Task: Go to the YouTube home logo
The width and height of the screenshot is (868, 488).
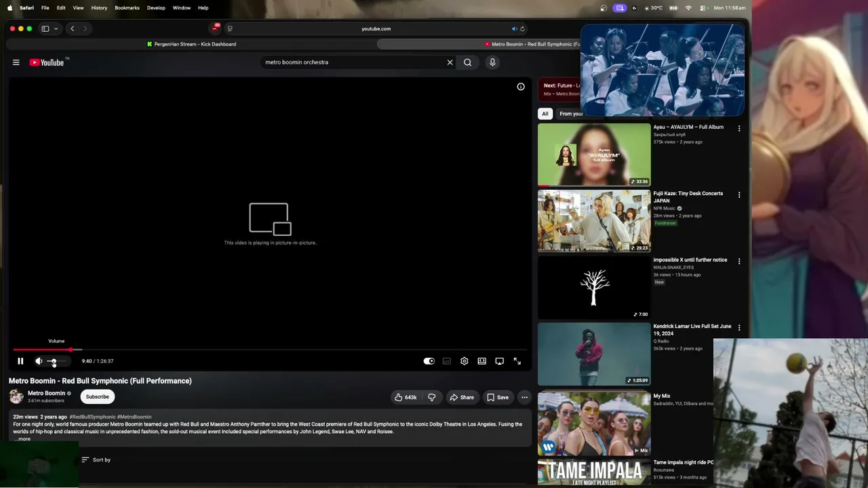Action: (x=47, y=62)
